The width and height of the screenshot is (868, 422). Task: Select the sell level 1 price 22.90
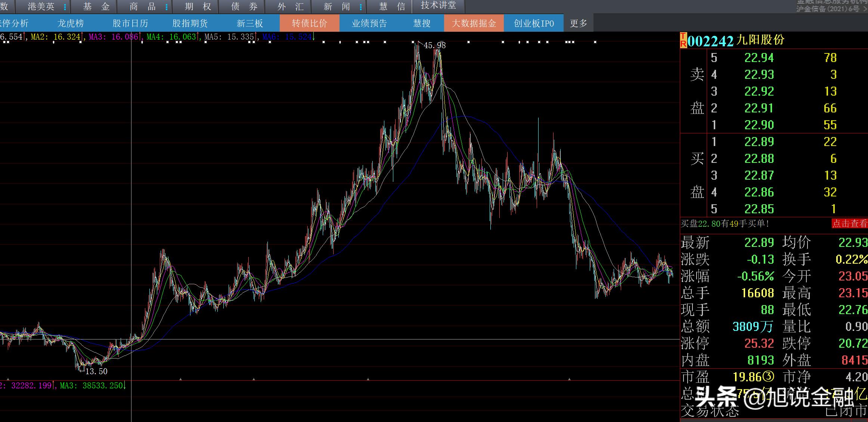759,125
